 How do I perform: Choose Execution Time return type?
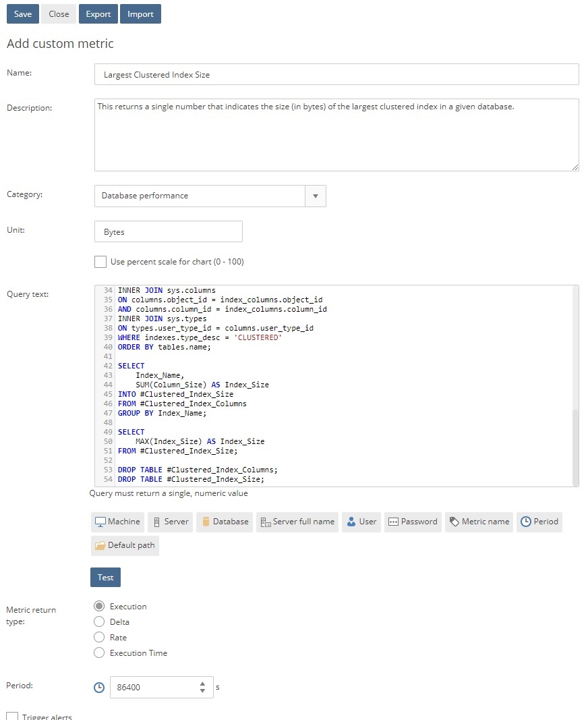tap(99, 653)
